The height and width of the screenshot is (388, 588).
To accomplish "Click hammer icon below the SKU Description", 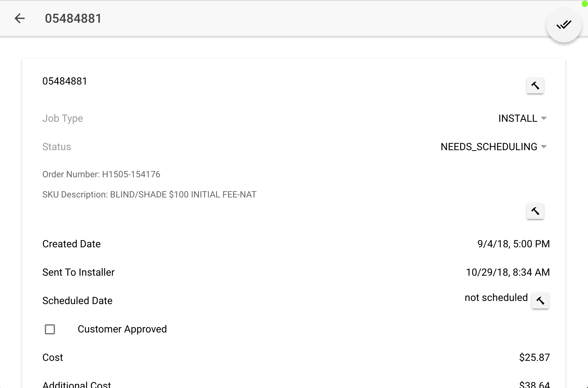I will click(x=535, y=211).
